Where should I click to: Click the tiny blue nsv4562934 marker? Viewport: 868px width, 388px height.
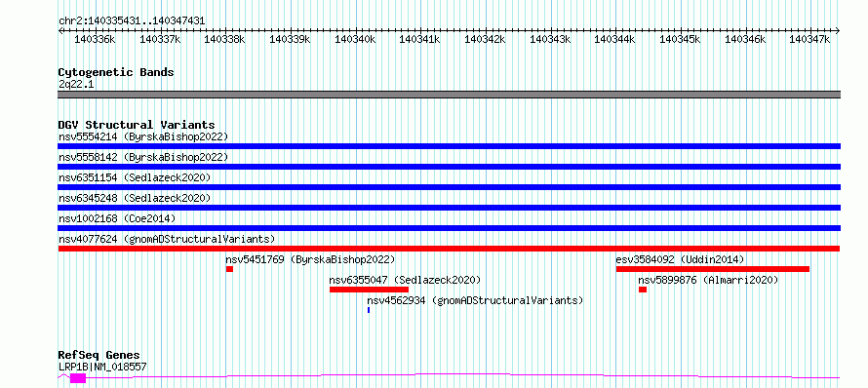coord(368,310)
